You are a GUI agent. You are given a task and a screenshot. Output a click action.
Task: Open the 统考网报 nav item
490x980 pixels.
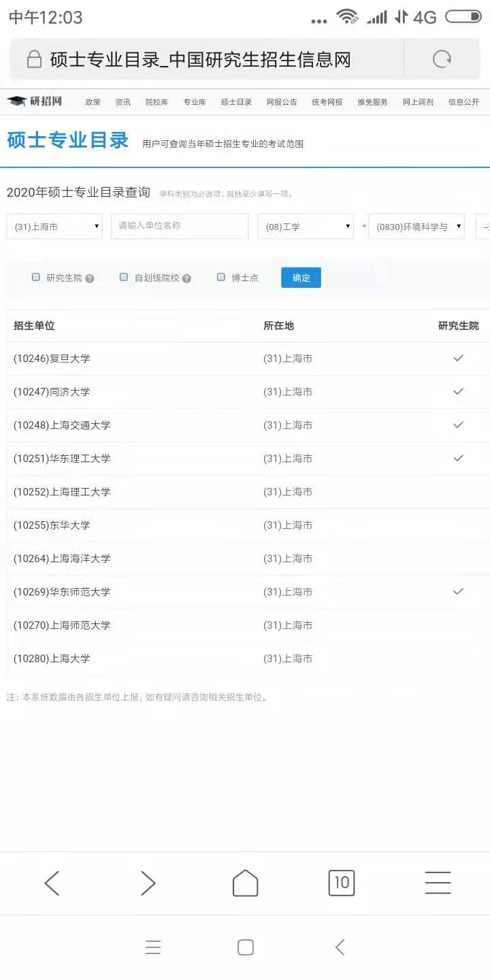click(327, 102)
